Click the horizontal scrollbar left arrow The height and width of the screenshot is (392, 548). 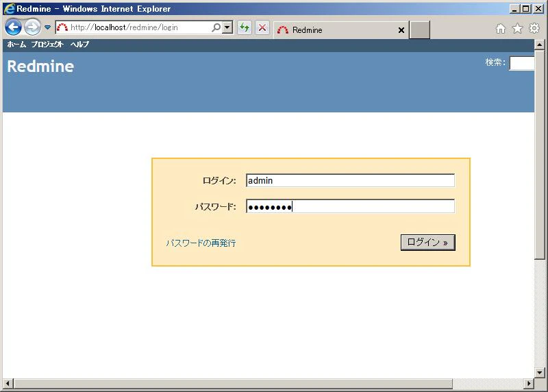click(x=8, y=384)
